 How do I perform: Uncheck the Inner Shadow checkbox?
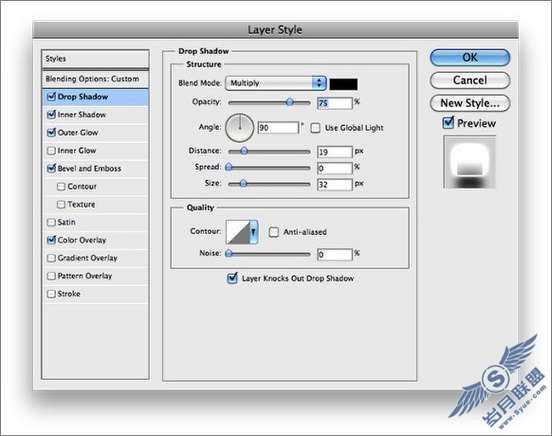51,115
